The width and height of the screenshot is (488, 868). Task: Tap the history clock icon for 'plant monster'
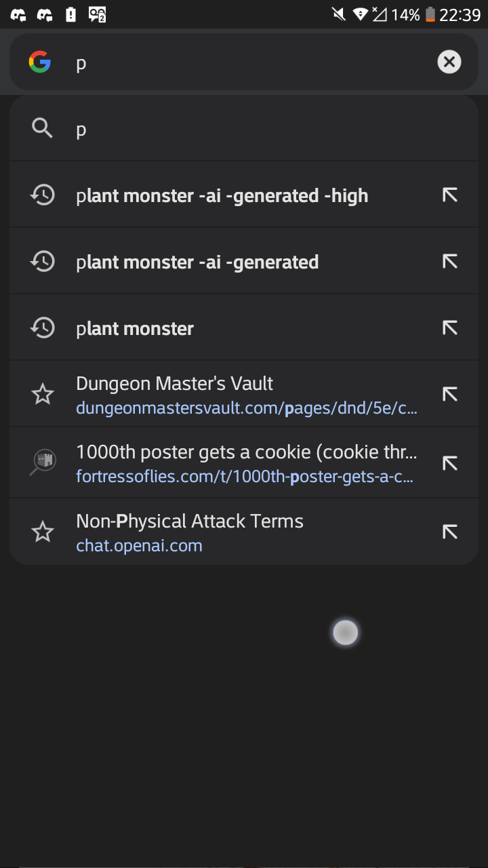(43, 328)
